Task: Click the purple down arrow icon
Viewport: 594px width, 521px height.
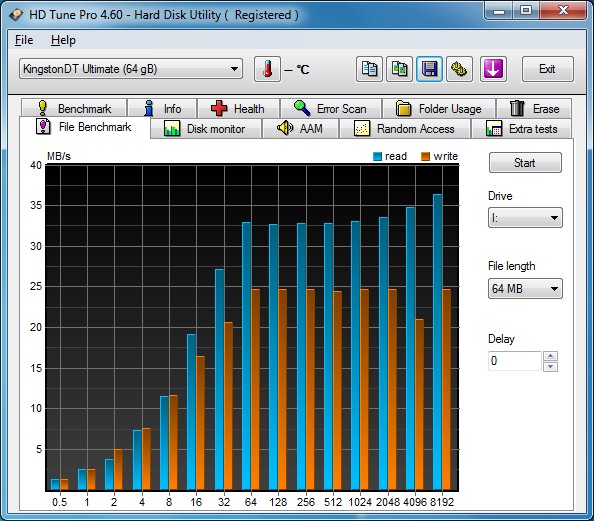Action: [x=493, y=69]
